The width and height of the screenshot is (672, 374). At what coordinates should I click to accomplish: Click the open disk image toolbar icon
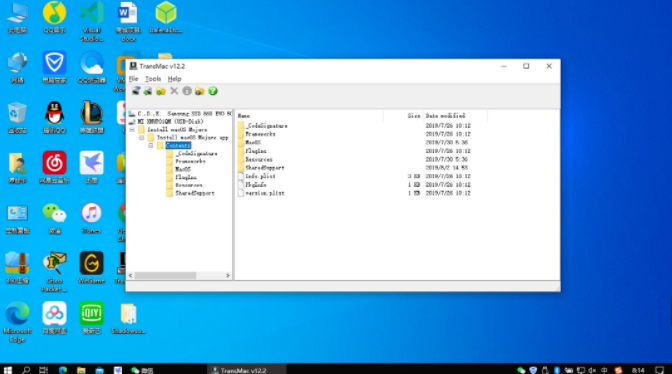tap(136, 91)
